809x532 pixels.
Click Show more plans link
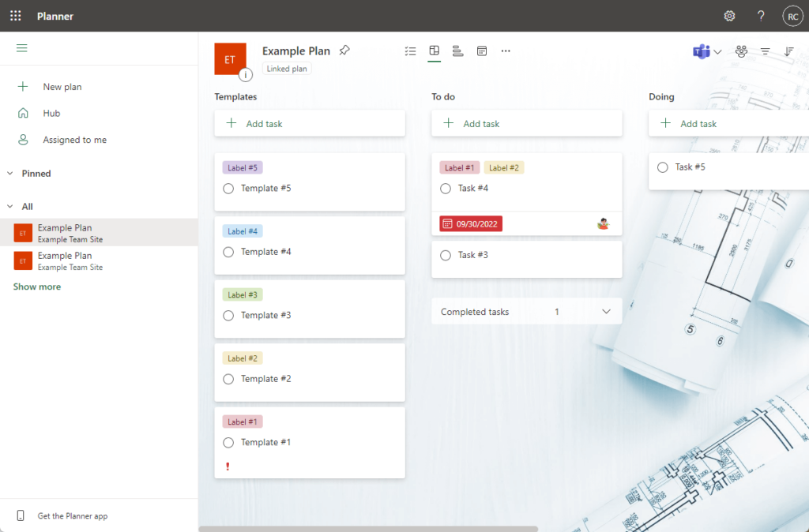(37, 287)
